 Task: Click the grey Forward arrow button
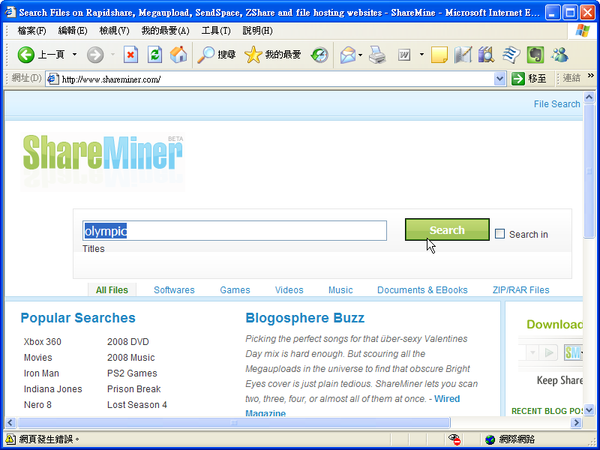(95, 55)
